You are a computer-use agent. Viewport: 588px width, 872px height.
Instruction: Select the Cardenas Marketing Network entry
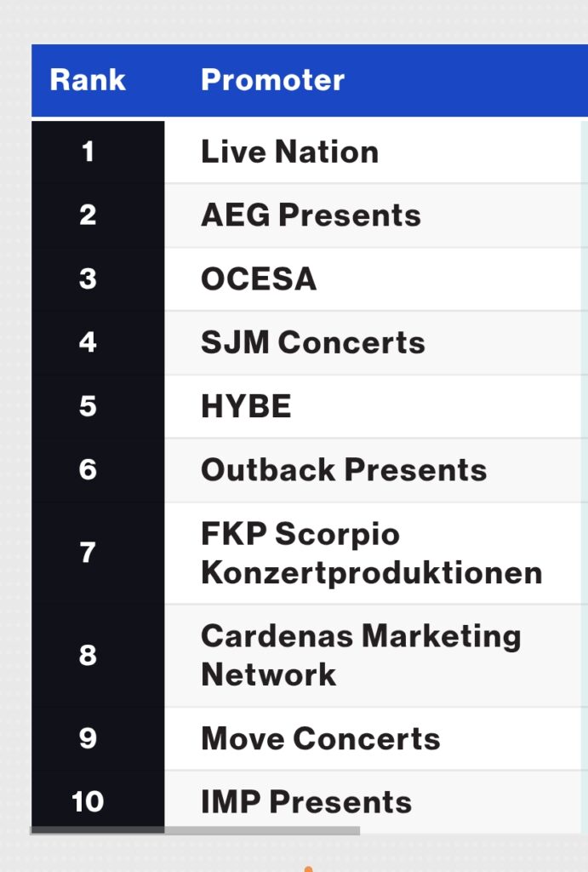361,655
